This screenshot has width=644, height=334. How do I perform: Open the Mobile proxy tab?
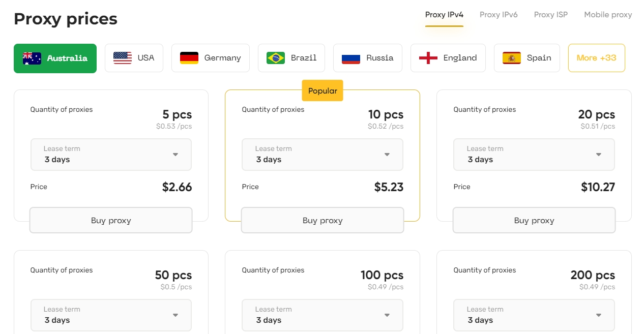pyautogui.click(x=608, y=15)
